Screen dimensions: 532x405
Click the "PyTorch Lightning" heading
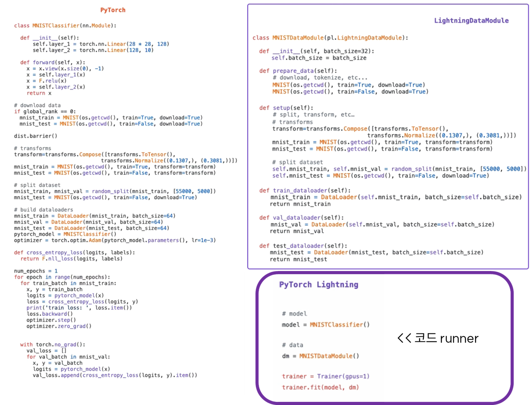click(x=319, y=285)
